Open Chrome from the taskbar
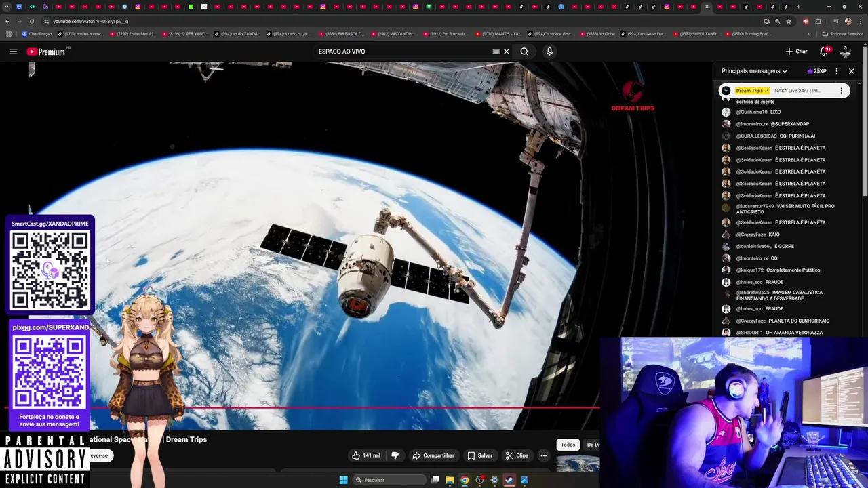Screen dimensions: 868x488 (465, 480)
